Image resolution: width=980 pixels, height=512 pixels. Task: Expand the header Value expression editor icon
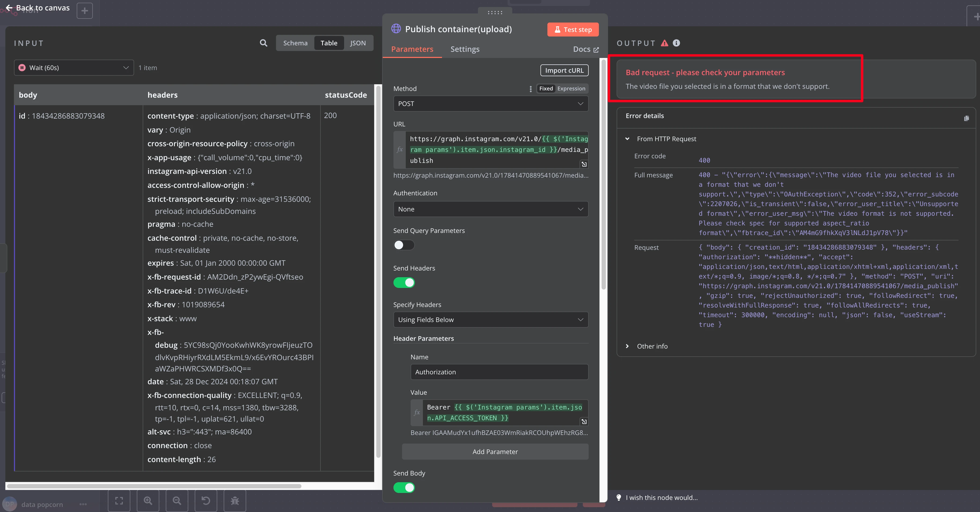(x=584, y=421)
